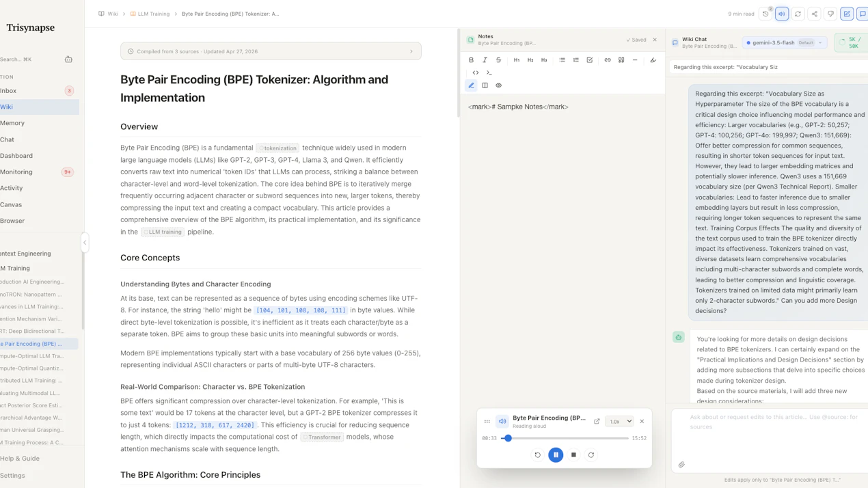The height and width of the screenshot is (488, 868).
Task: Apply italic formatting in Notes toolbar
Action: pos(485,60)
